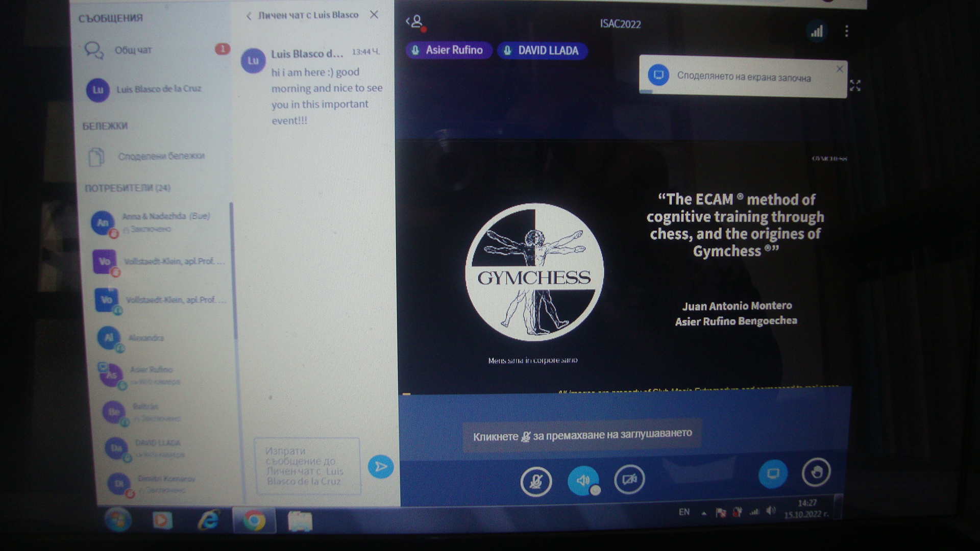Screen dimensions: 980x551
Task: Check the connection status bars icon
Action: (x=817, y=32)
